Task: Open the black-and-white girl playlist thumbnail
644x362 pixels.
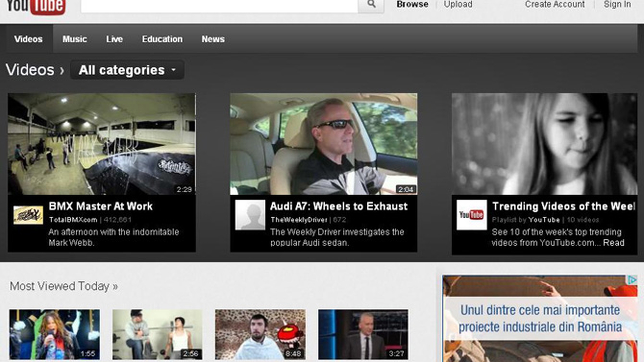Action: (x=544, y=144)
